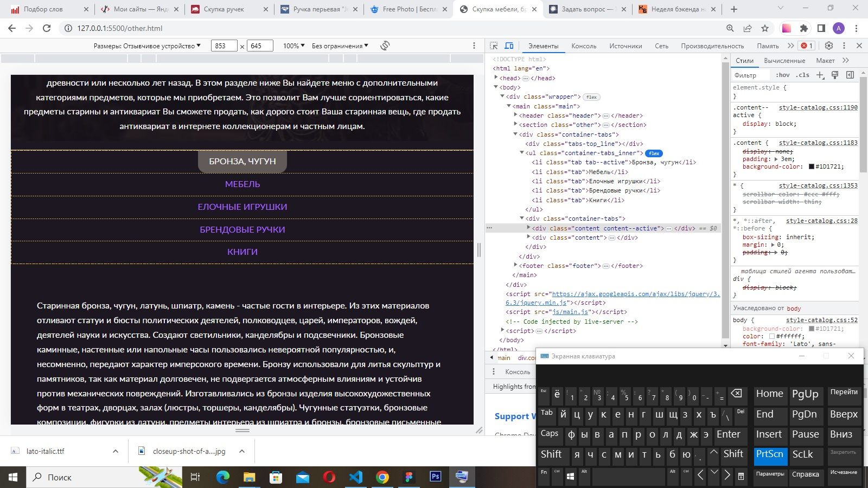Open Photoshop from the taskbar
Image resolution: width=868 pixels, height=488 pixels.
click(x=435, y=477)
